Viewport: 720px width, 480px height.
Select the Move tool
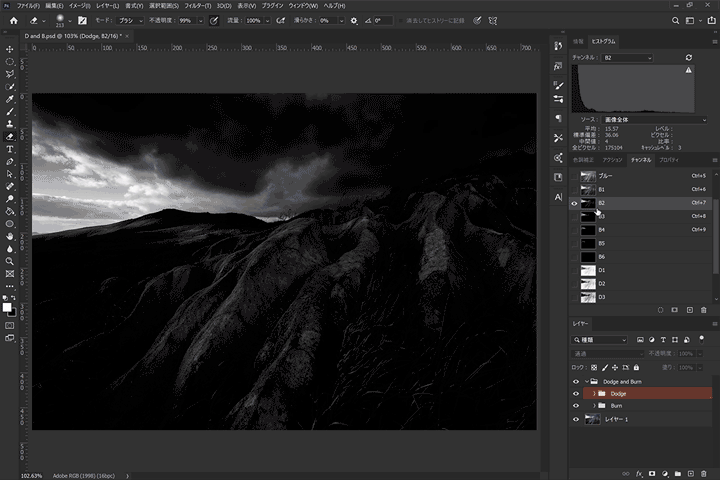click(10, 49)
